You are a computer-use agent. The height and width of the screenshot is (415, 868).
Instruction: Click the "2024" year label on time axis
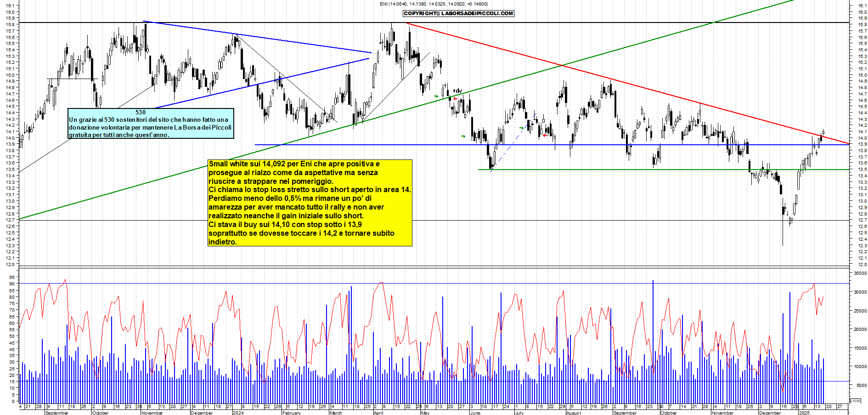tap(238, 413)
